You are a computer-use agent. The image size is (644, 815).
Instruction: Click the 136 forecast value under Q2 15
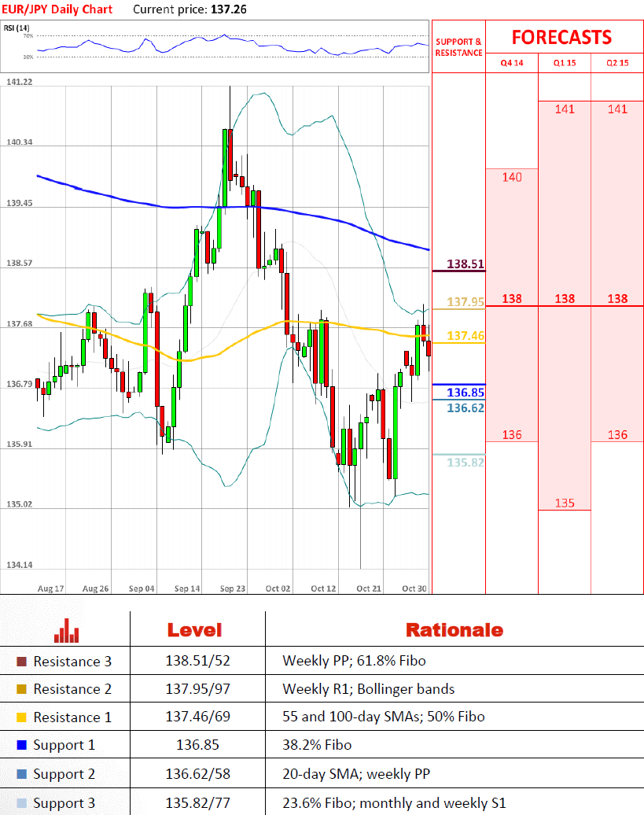pos(617,434)
